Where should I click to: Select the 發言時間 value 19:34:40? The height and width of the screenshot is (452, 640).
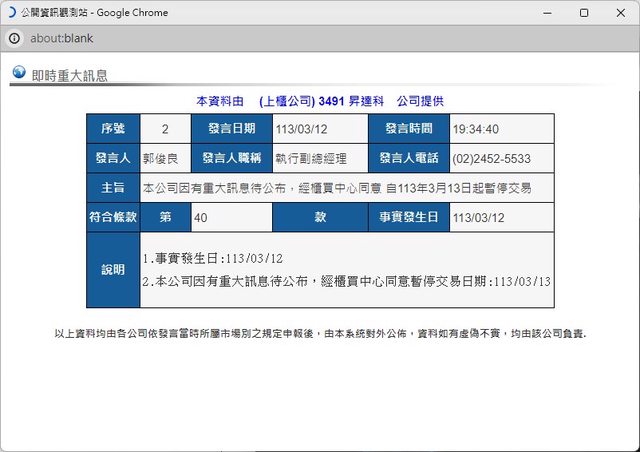point(476,129)
